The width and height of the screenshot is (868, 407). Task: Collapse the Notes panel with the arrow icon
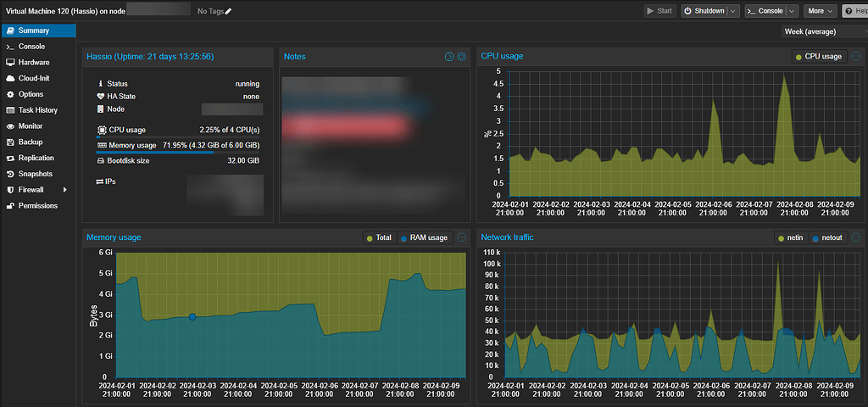(x=449, y=57)
